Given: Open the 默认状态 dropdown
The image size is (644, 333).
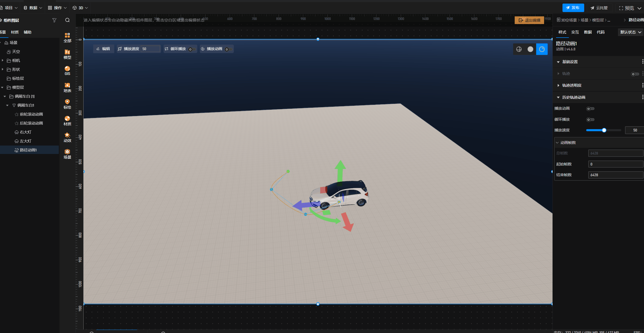Looking at the screenshot, I should (630, 32).
